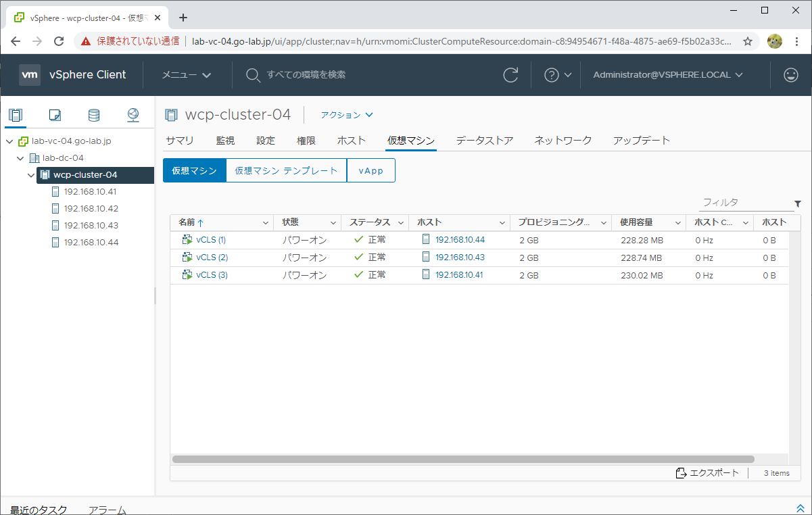The height and width of the screenshot is (515, 812).
Task: Click VM icon of vCLS (1)
Action: pos(187,239)
